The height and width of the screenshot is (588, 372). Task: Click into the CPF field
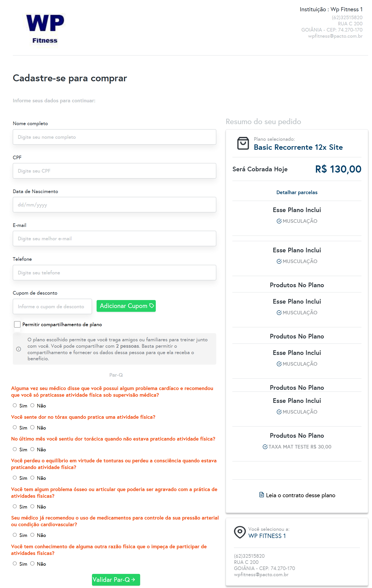[114, 171]
